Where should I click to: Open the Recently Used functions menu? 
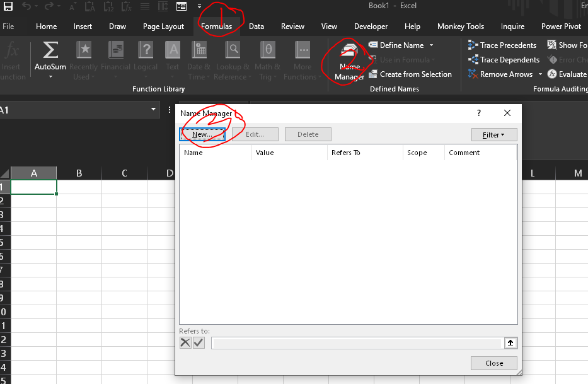coord(84,61)
